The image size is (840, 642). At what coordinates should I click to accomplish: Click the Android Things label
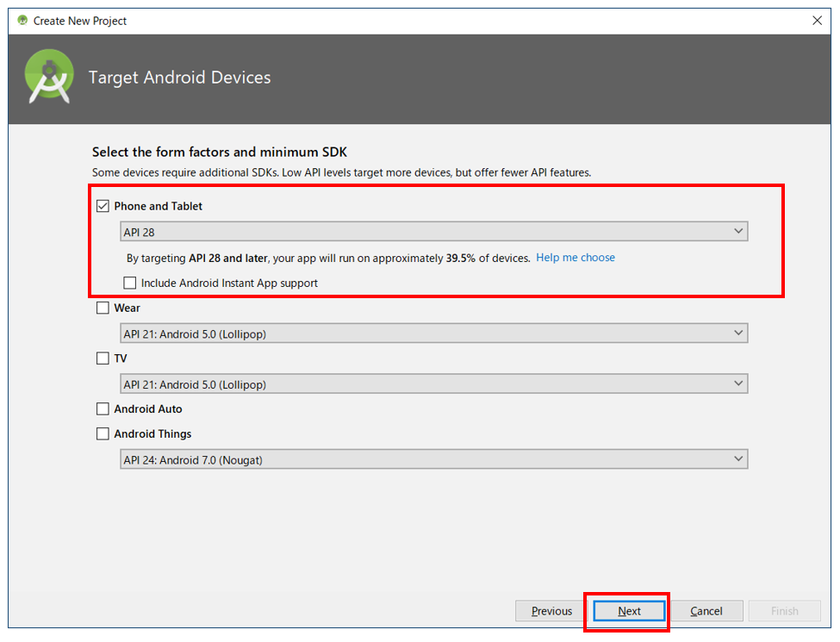click(x=152, y=434)
